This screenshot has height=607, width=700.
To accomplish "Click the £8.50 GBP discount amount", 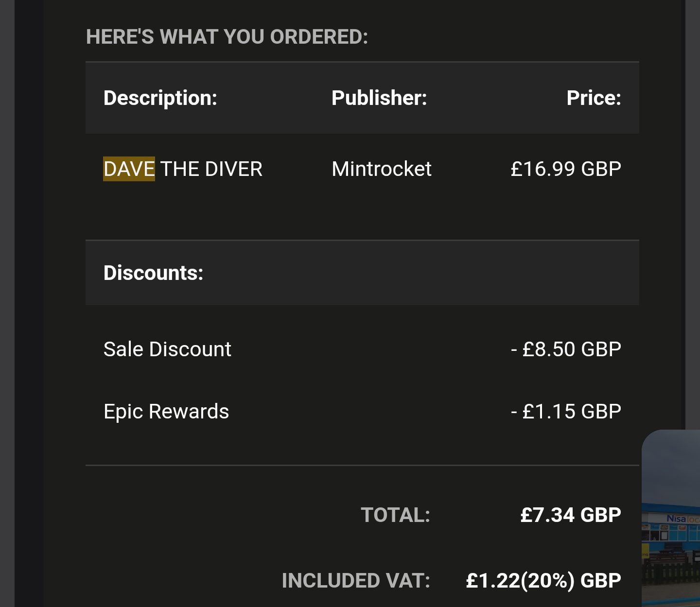I will tap(566, 349).
